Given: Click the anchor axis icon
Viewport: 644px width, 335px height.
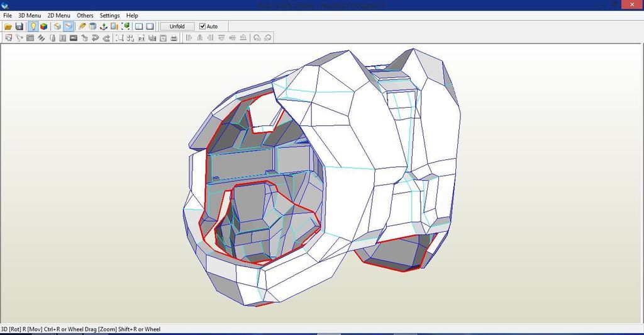Looking at the screenshot, I should coord(104,26).
